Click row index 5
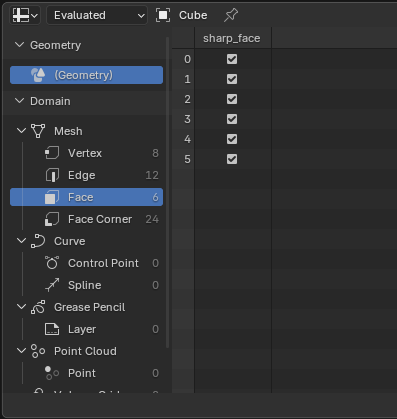Viewport: 397px width, 419px height. tap(187, 159)
